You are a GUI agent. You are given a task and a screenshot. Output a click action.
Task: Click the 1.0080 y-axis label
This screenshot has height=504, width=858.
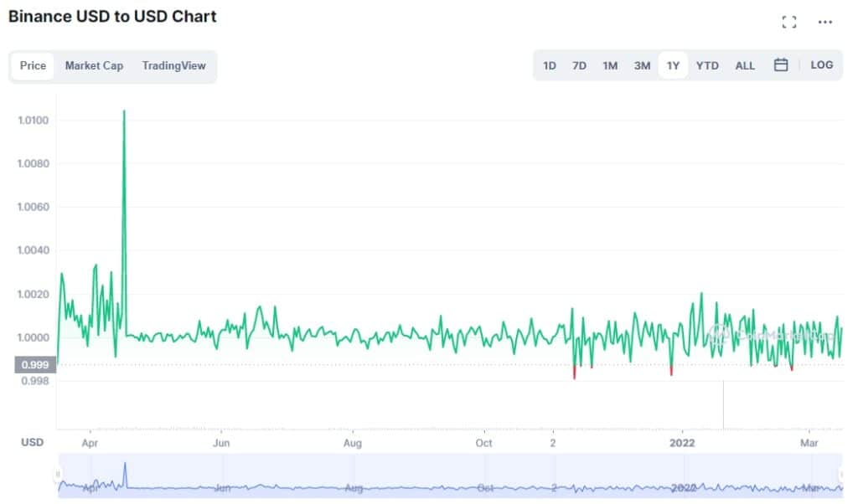[x=34, y=163]
